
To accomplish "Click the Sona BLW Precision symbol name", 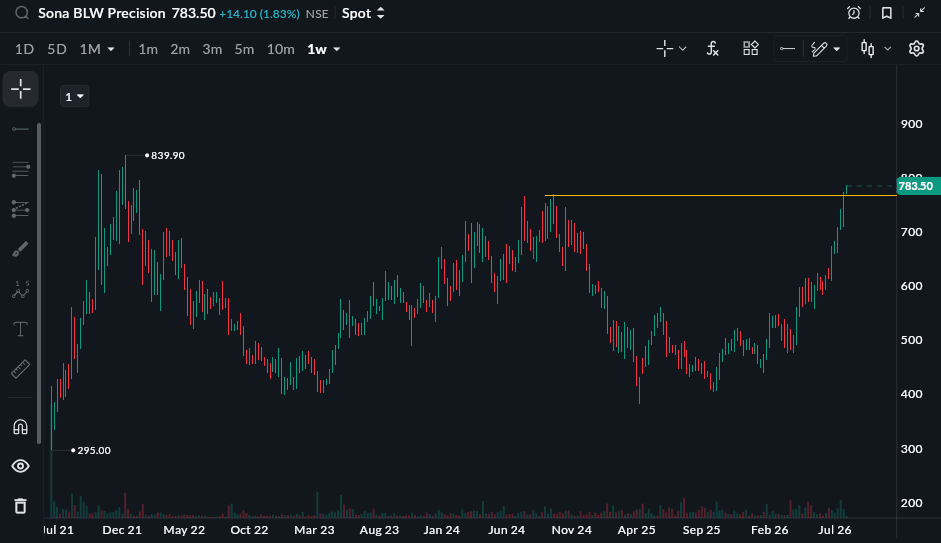I will [x=101, y=13].
